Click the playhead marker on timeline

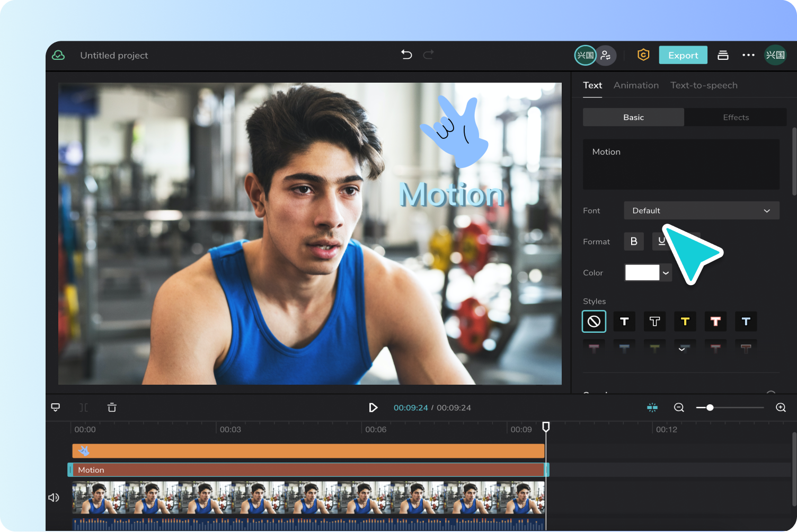tap(546, 427)
